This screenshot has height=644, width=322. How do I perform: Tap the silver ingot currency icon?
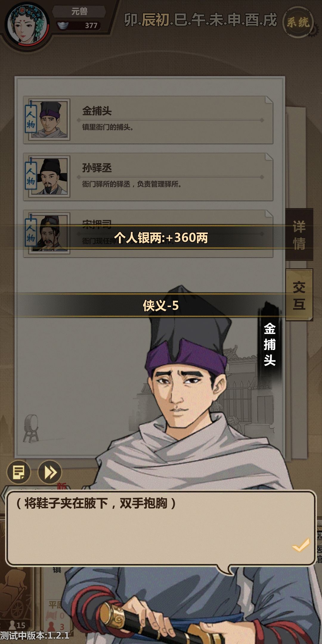point(63,25)
